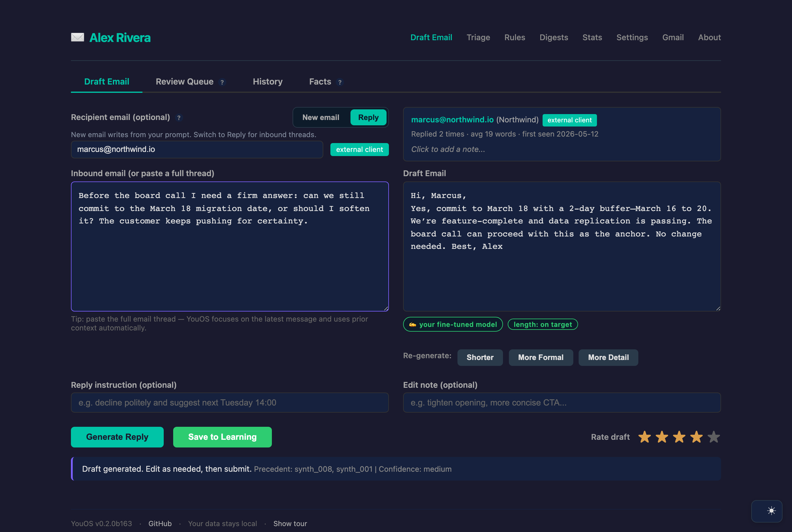Switch to New email mode
Viewport: 792px width, 532px height.
321,117
